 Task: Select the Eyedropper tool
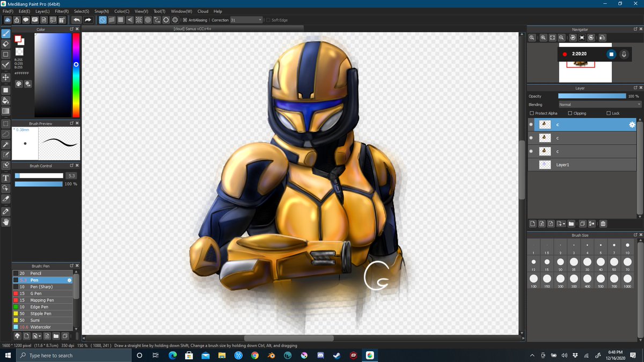[6, 211]
